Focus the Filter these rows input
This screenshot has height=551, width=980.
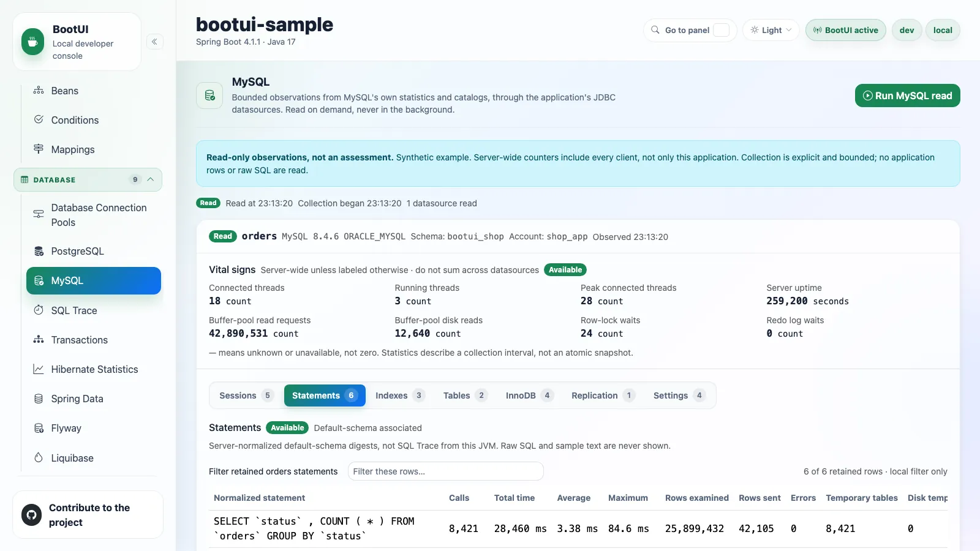(445, 471)
